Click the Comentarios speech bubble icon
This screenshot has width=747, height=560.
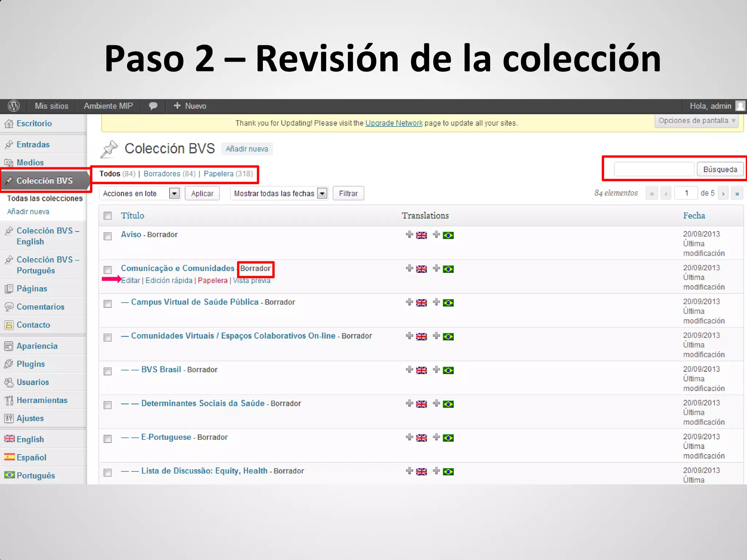9,307
